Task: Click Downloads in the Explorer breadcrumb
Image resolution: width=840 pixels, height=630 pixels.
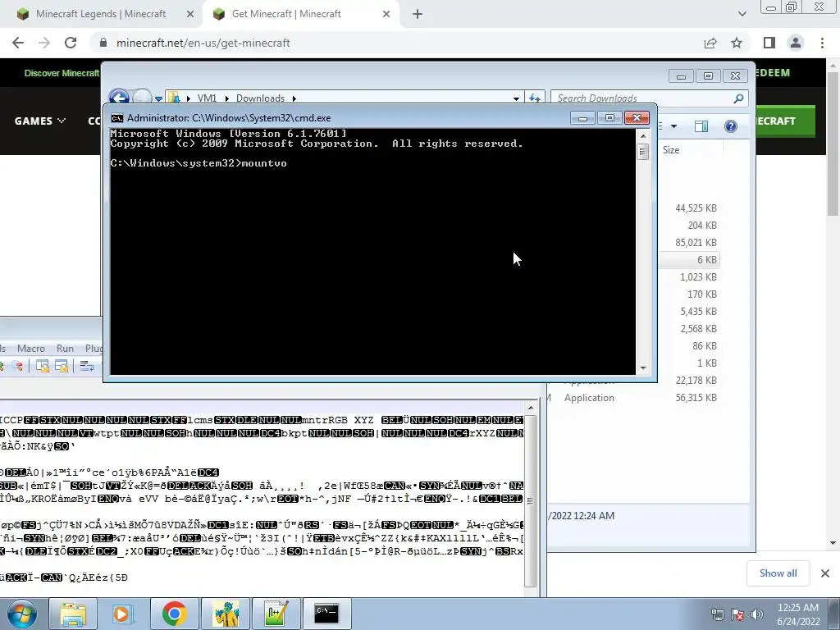Action: [x=260, y=98]
